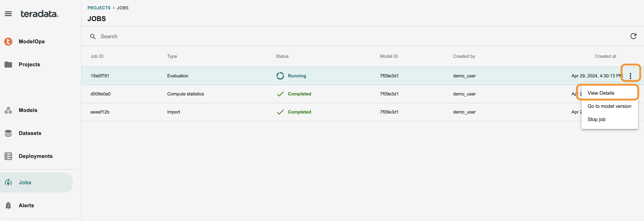The width and height of the screenshot is (644, 221).
Task: Select the Jobs sidebar item
Action: point(36,182)
